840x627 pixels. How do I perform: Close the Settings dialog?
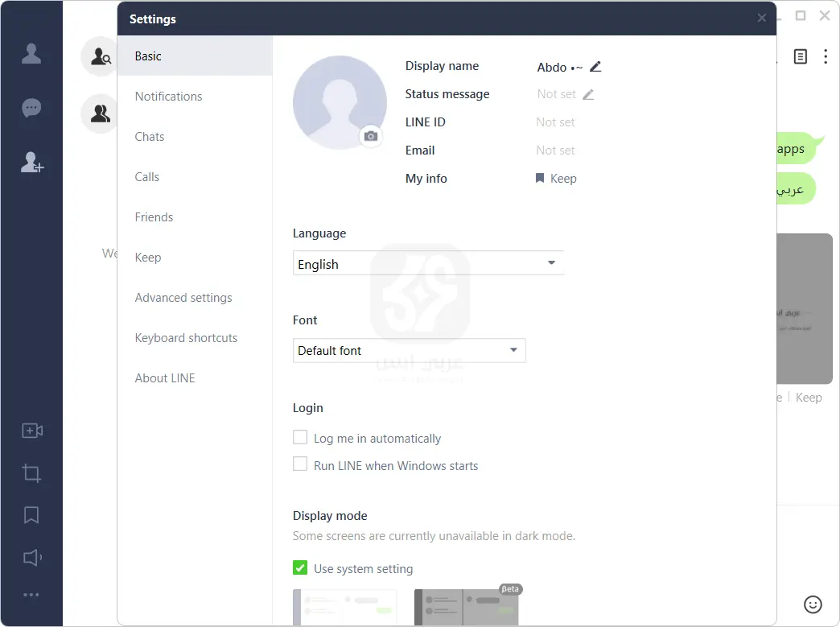[x=762, y=19]
